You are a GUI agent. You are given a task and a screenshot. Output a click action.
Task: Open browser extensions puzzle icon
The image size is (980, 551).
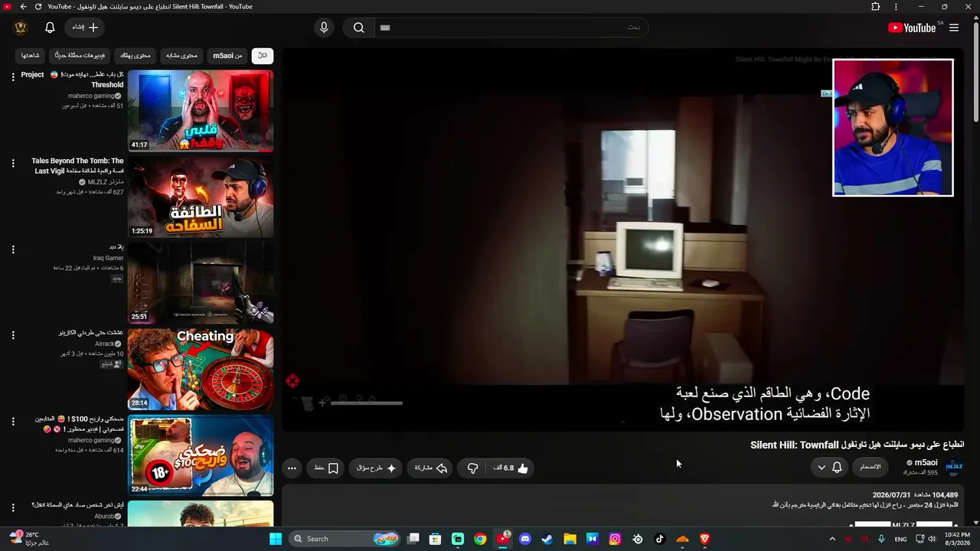coord(876,7)
